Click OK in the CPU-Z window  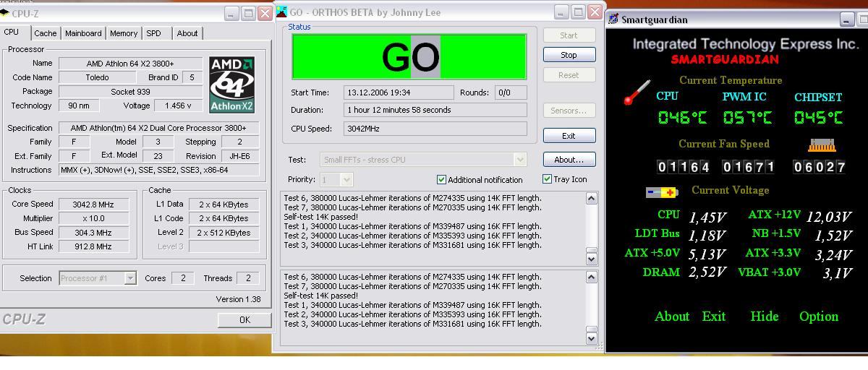pyautogui.click(x=244, y=319)
